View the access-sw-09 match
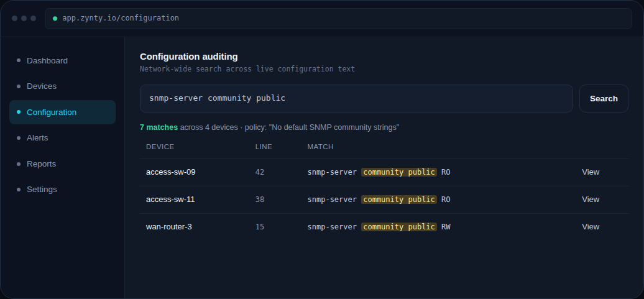This screenshot has width=644, height=299. point(590,172)
